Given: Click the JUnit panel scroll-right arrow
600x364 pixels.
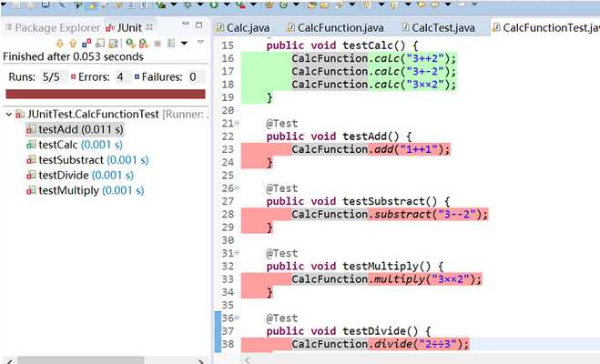Looking at the screenshot, I should tap(200, 360).
